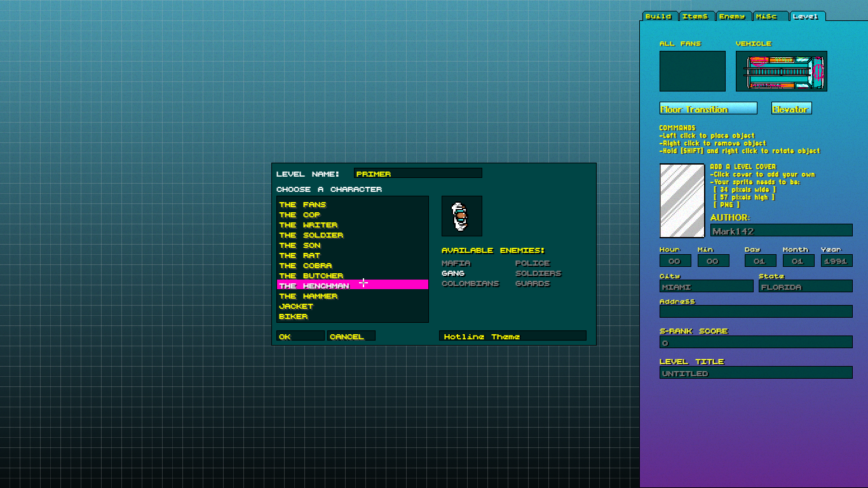Confirm with the OK button
868x488 pixels.
click(x=301, y=336)
